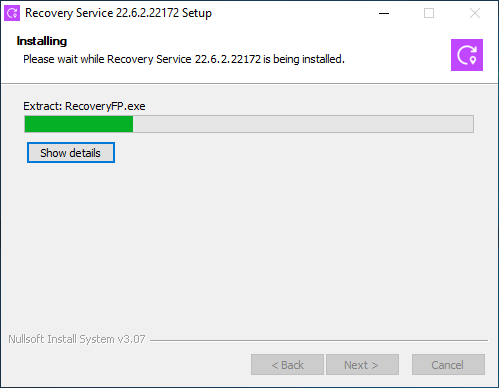Image resolution: width=499 pixels, height=388 pixels.
Task: Click the greyed-out Next button
Action: [x=362, y=365]
